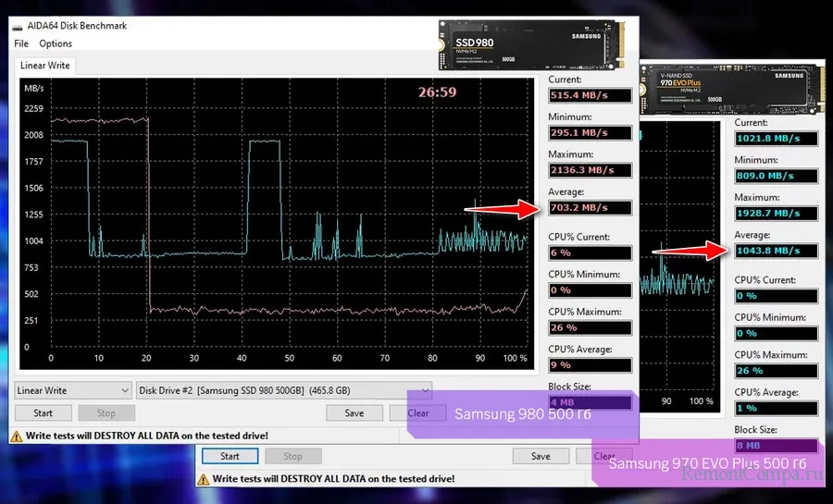Select Average value 1043.8 MB/s
833x504 pixels.
tap(777, 251)
